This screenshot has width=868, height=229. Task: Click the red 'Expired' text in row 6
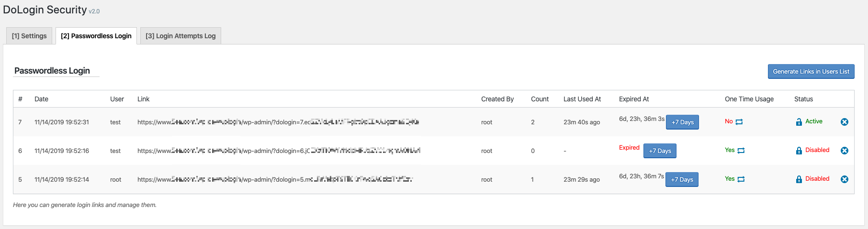pyautogui.click(x=629, y=148)
